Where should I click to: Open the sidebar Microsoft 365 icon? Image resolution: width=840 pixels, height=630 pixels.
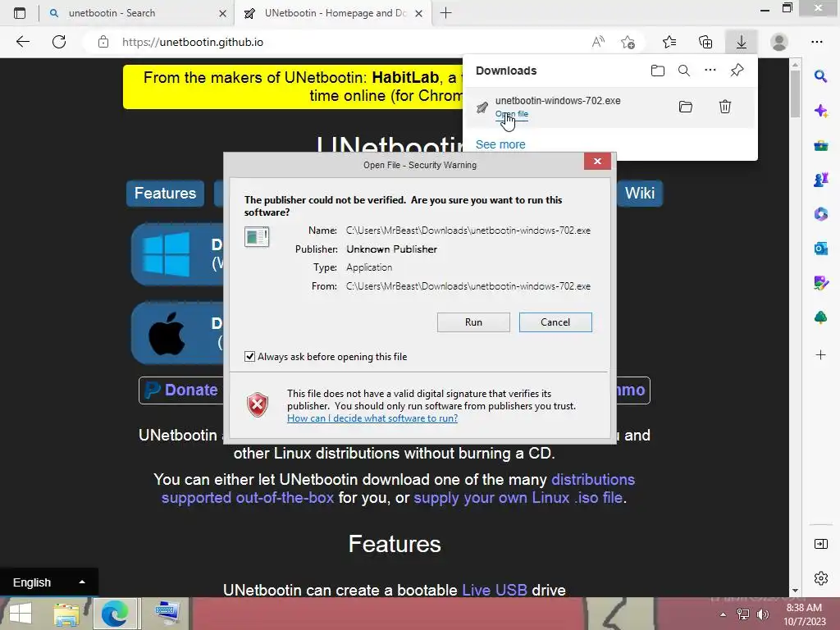820,214
